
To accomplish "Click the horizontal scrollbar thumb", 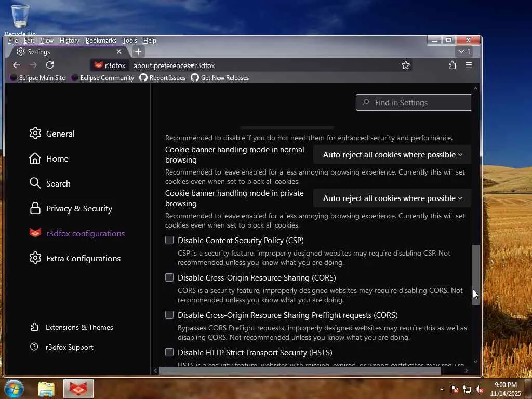I will click(300, 370).
